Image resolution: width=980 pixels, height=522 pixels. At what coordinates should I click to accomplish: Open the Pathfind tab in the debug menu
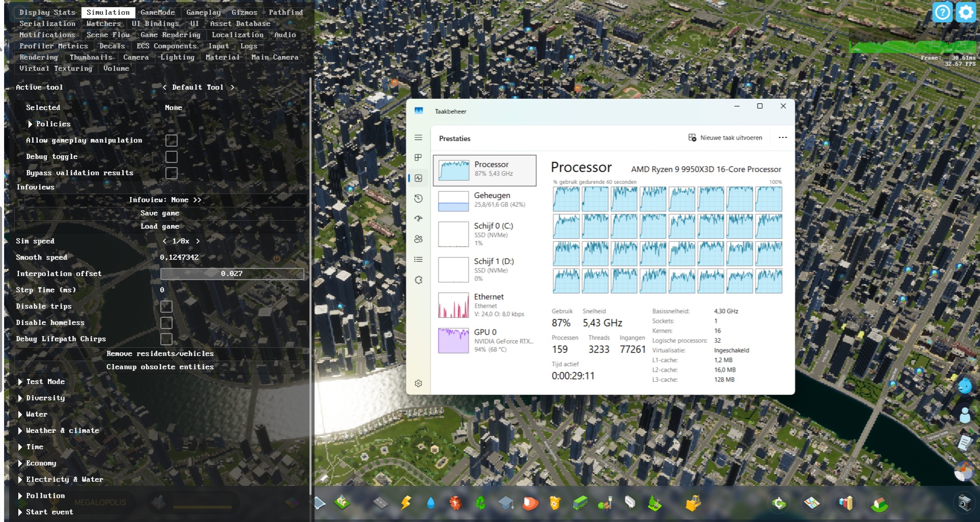point(285,12)
